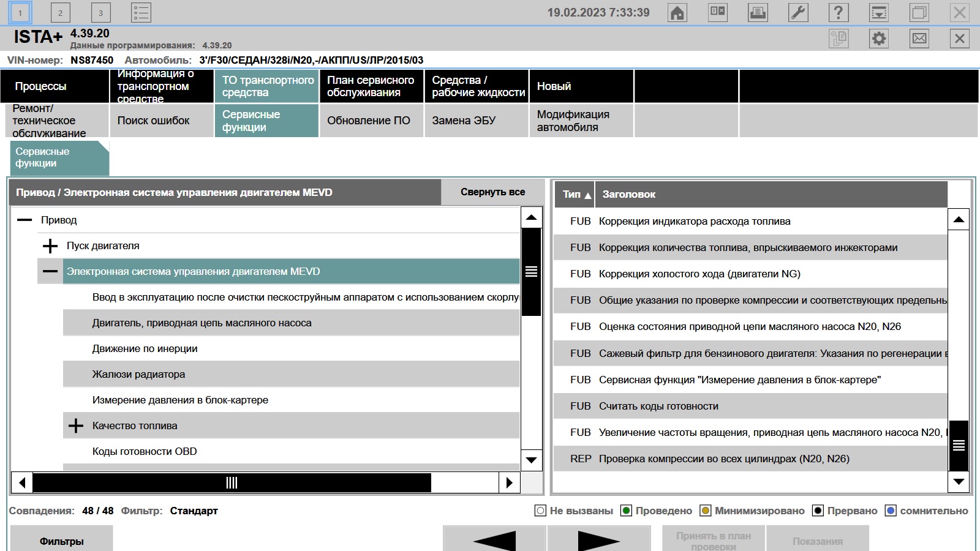Open the Процессы main tab
Viewport: 980px width, 551px height.
[55, 86]
